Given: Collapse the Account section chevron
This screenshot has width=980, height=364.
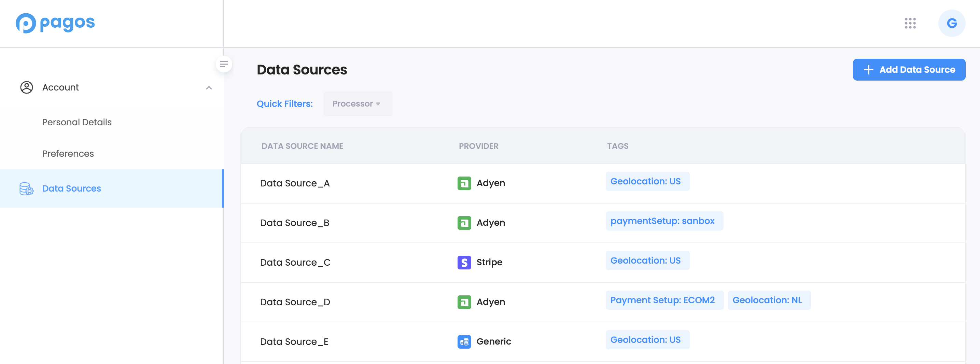Looking at the screenshot, I should [209, 88].
